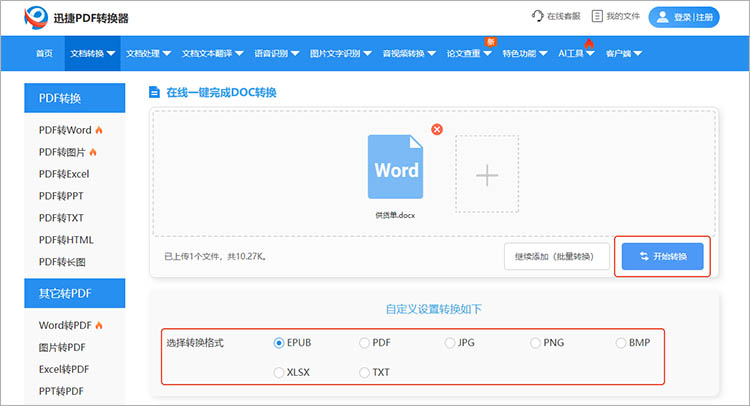Open the 我的文件 link text

[x=623, y=16]
